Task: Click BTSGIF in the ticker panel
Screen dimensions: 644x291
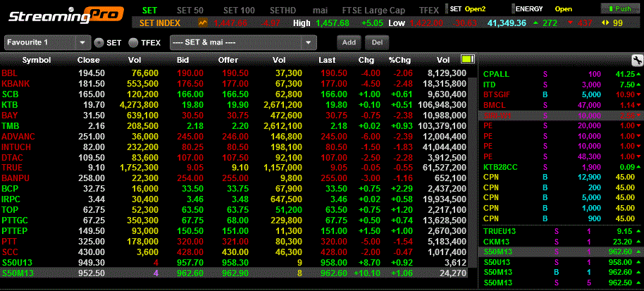Action: point(497,95)
